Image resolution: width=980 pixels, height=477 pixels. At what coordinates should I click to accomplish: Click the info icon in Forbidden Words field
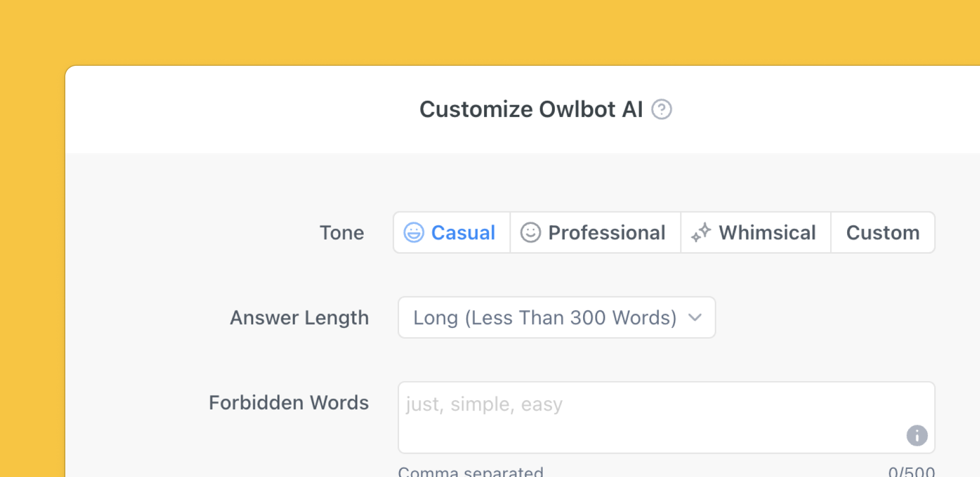917,436
